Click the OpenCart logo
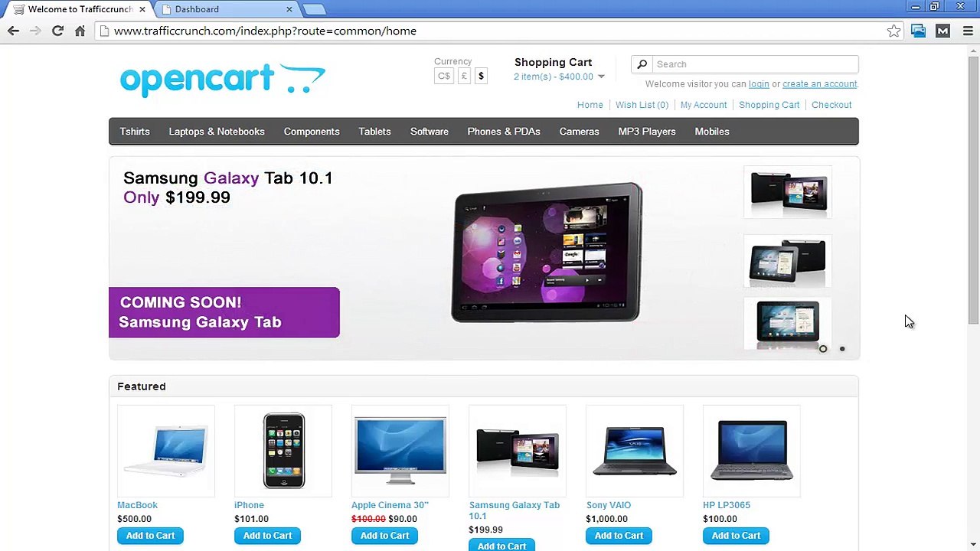The width and height of the screenshot is (980, 551). tap(223, 80)
